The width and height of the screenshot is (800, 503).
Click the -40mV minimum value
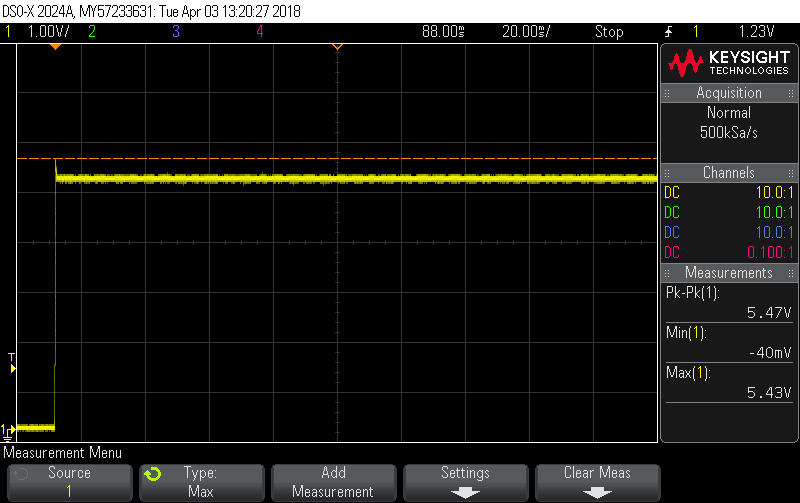pyautogui.click(x=770, y=353)
